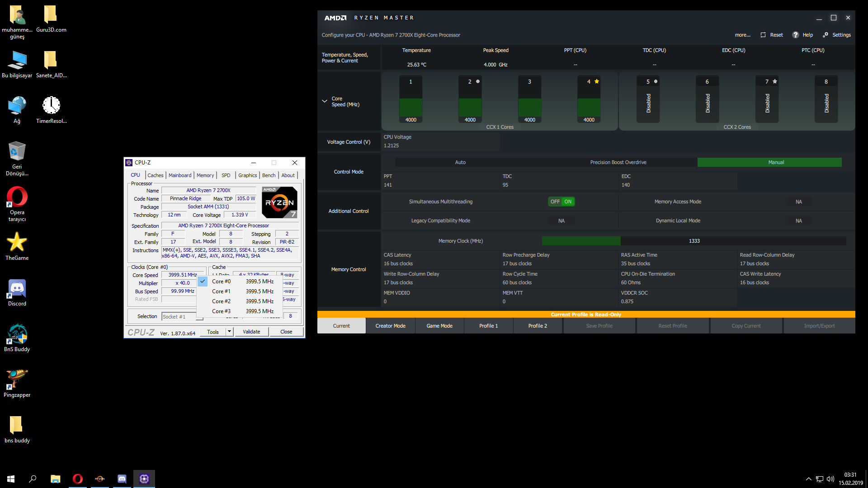This screenshot has width=868, height=488.
Task: Open File Explorer from the taskbar
Action: [55, 479]
